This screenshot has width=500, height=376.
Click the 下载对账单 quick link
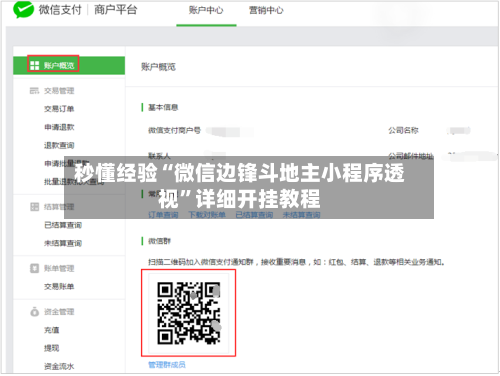[207, 215]
